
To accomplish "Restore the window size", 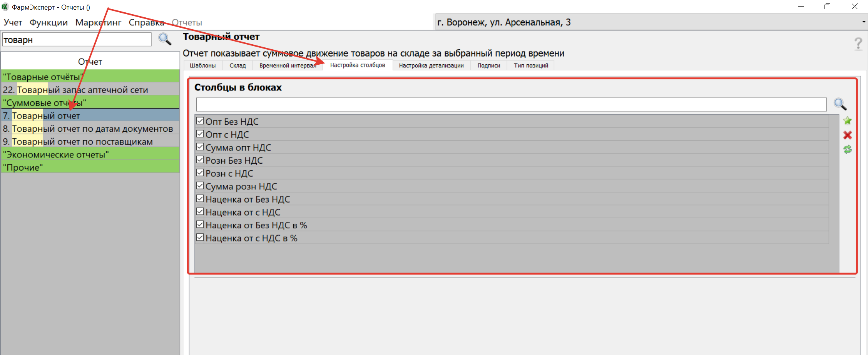I will tap(827, 7).
